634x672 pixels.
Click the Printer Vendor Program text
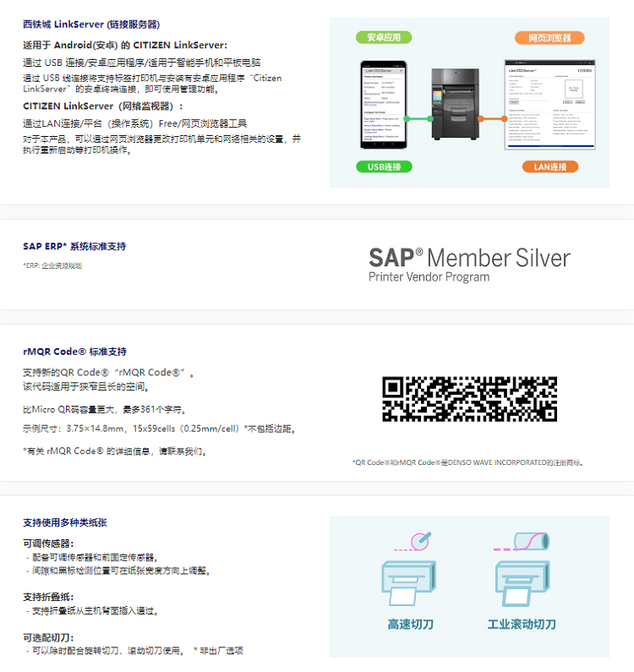[429, 277]
